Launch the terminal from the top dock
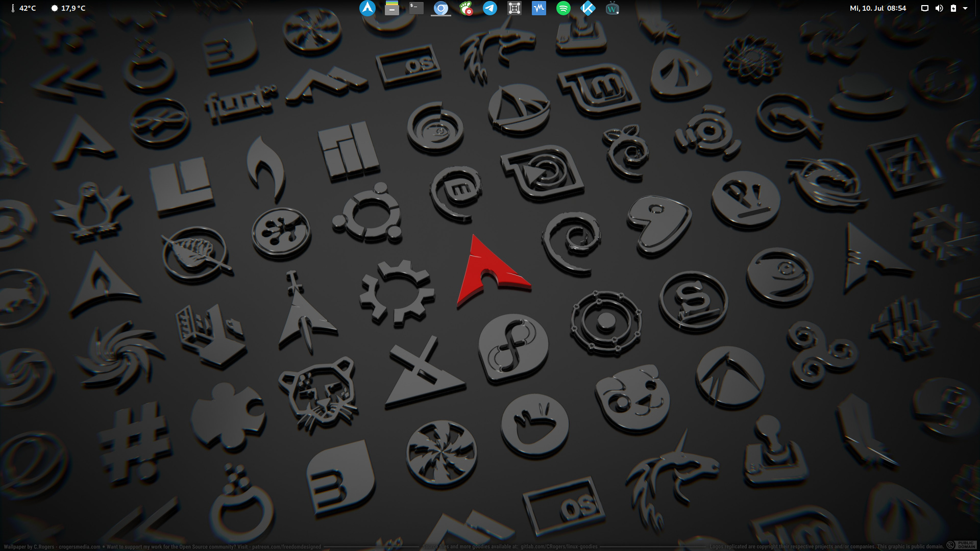Screen dimensions: 980x551 416,8
